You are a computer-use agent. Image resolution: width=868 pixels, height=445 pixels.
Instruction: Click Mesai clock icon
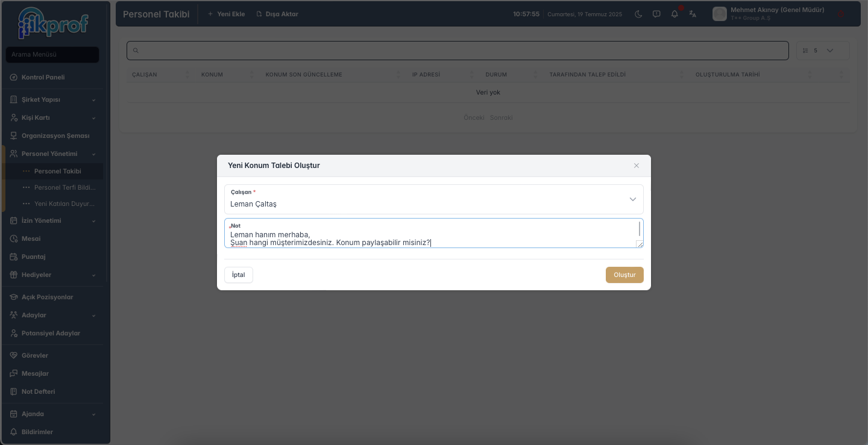click(x=14, y=238)
